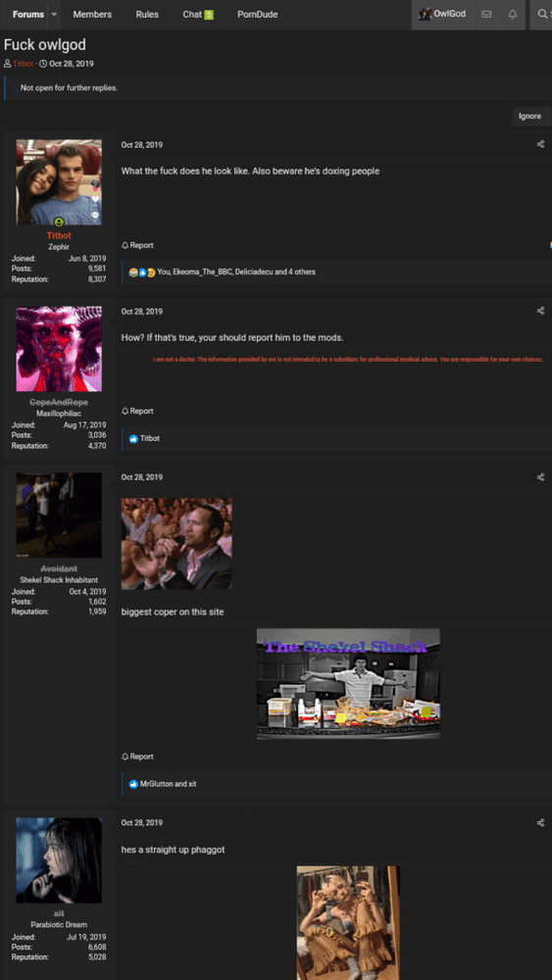Click the "biggest coper on this site" text

click(173, 612)
